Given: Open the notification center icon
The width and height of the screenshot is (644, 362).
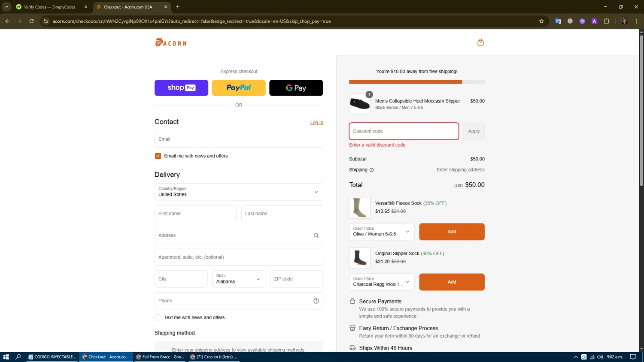Looking at the screenshot, I should pos(633,357).
